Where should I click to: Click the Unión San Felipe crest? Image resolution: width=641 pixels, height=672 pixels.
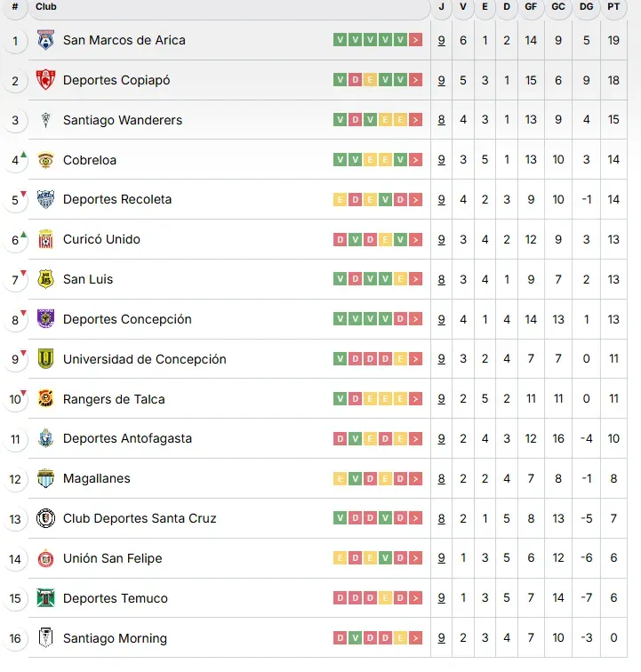tap(45, 559)
